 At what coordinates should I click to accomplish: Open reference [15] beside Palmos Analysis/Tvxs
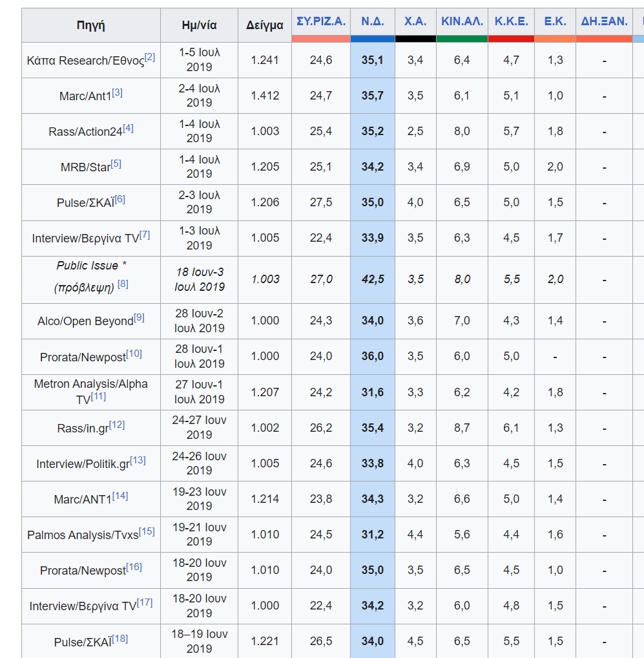coord(147,531)
